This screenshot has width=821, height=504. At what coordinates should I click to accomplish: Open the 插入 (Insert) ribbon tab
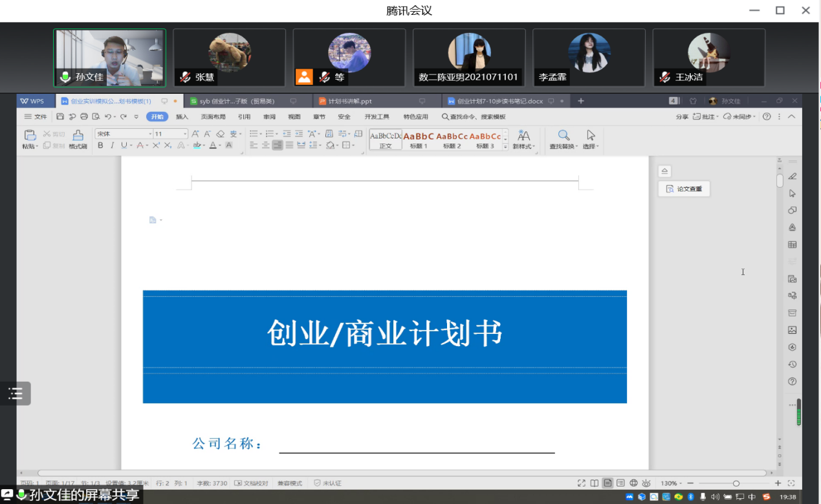coord(182,116)
